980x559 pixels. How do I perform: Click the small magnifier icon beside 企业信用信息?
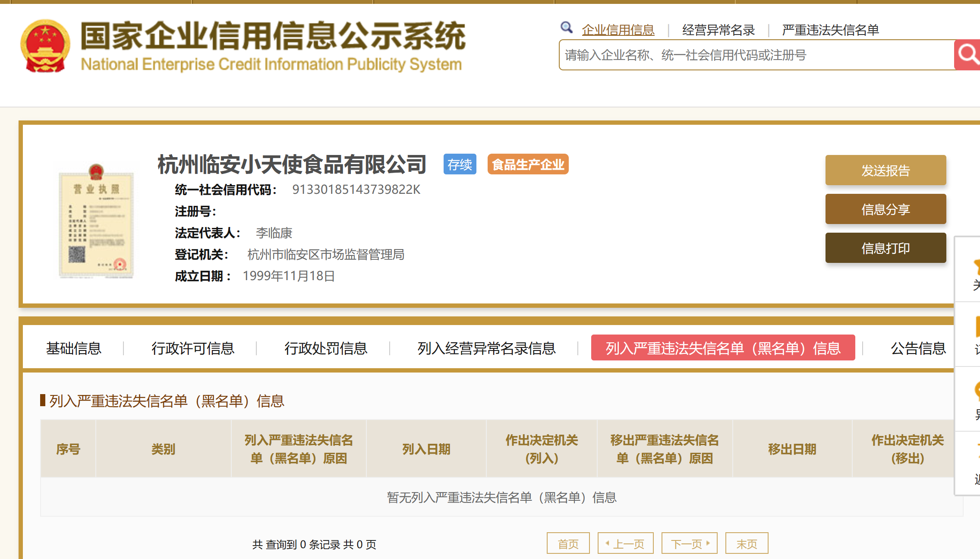(566, 28)
